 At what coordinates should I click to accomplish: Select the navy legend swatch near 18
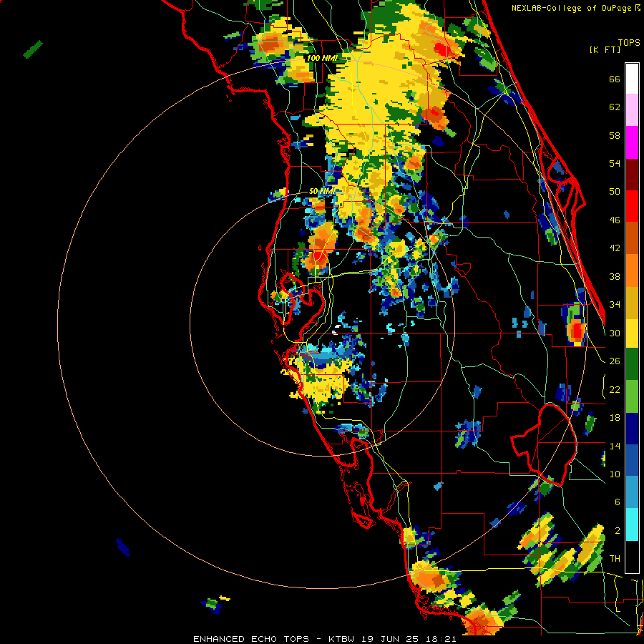(632, 429)
